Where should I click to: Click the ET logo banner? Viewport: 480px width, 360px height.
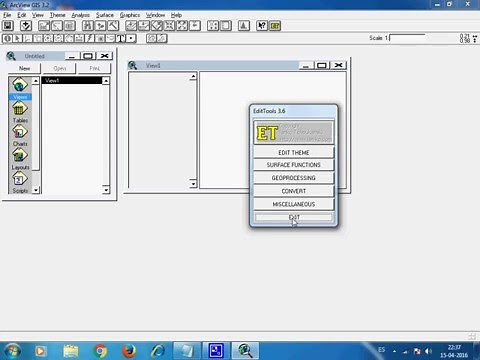coord(294,132)
